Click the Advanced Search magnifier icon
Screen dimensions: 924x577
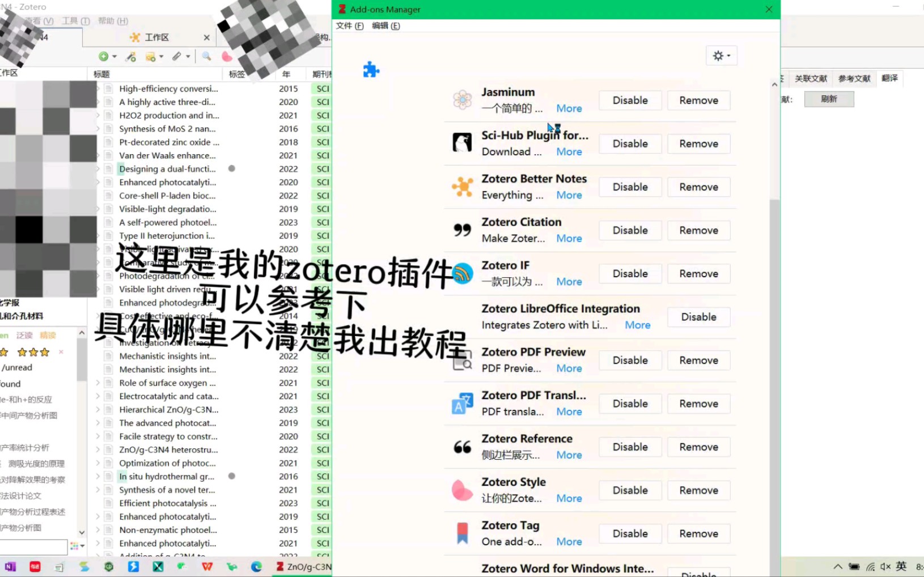pyautogui.click(x=206, y=56)
